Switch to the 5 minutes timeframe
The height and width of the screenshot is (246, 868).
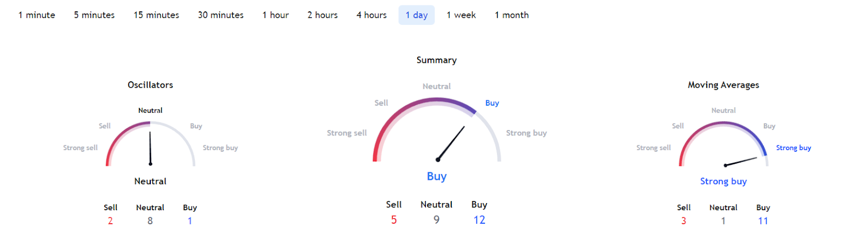tap(94, 15)
